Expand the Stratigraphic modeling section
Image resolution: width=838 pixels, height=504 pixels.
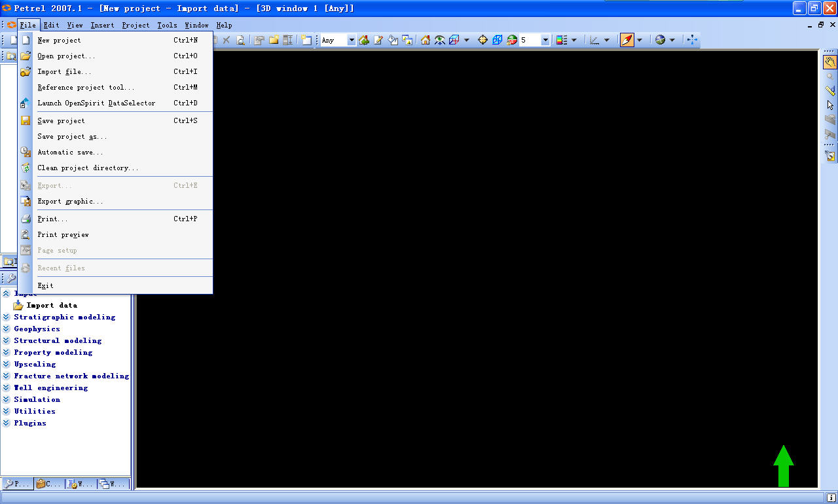tap(6, 317)
